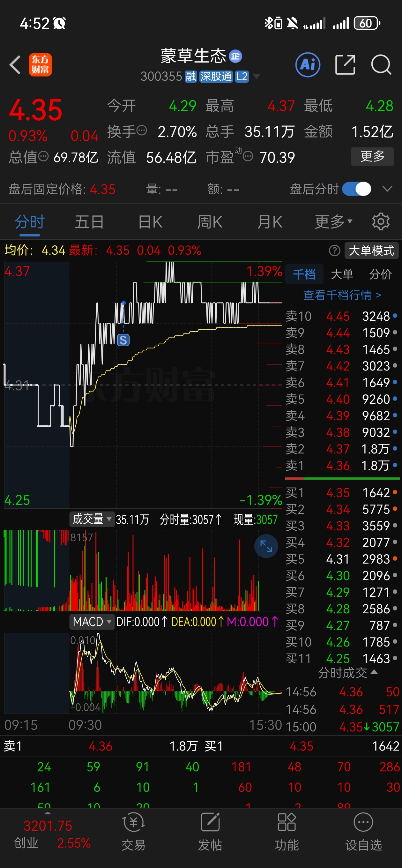Open the 功能 functions icon

pos(287,832)
